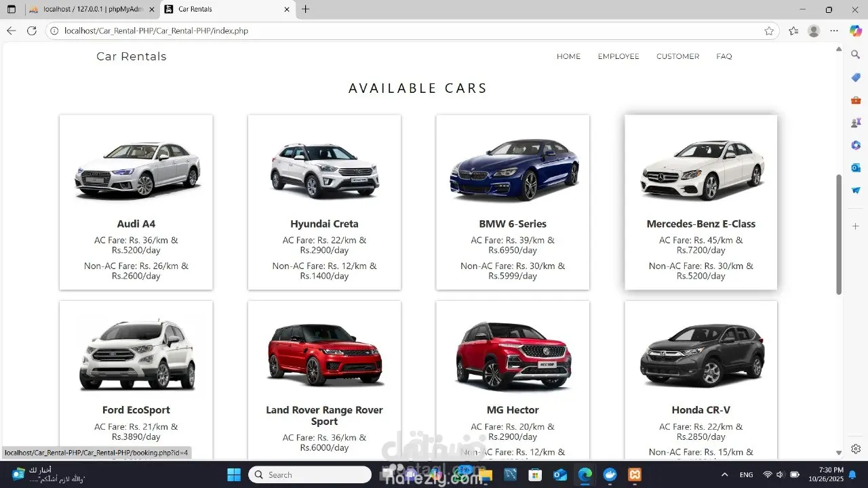Open the Favorites hub icon
868x488 pixels.
click(793, 30)
